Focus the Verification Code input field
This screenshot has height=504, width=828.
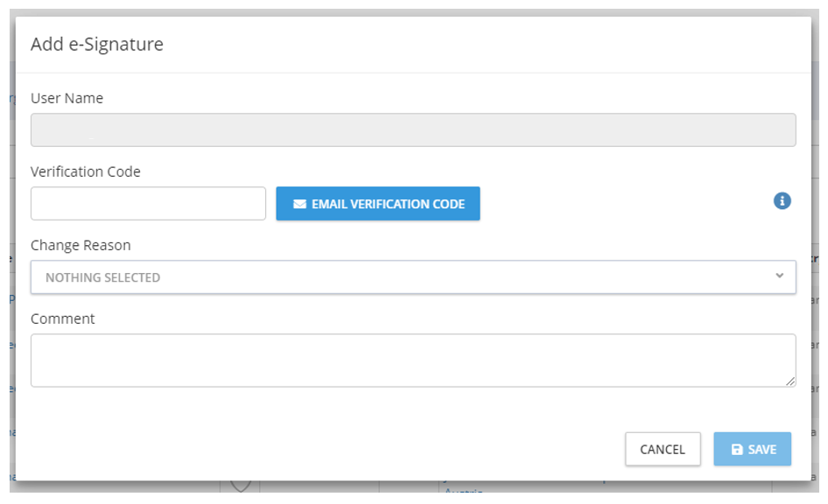148,203
